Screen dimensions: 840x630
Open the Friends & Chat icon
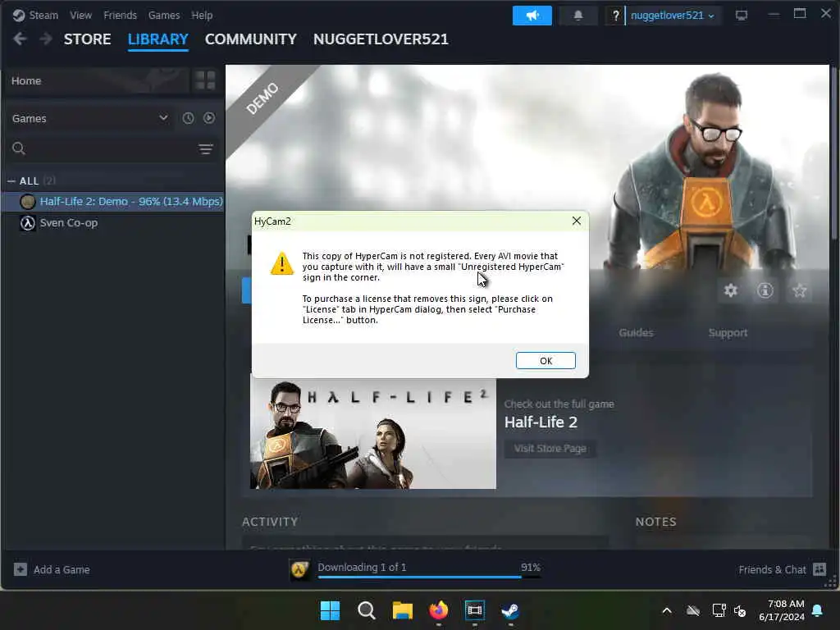[819, 569]
